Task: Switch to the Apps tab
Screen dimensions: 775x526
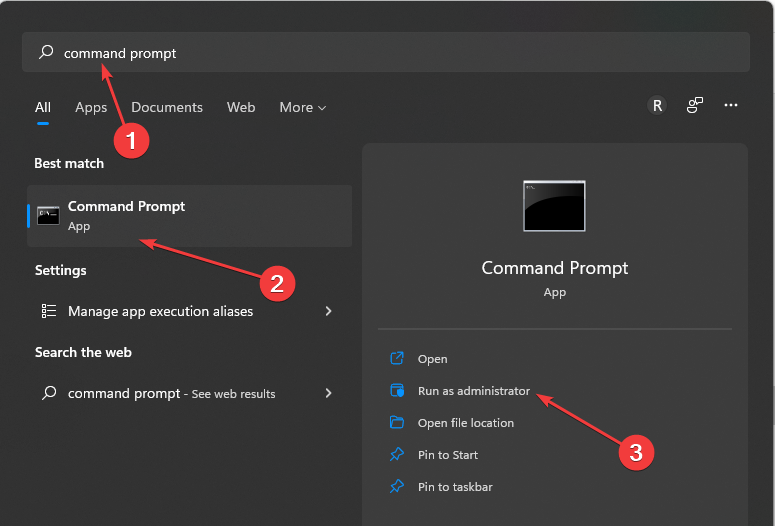Action: (91, 107)
